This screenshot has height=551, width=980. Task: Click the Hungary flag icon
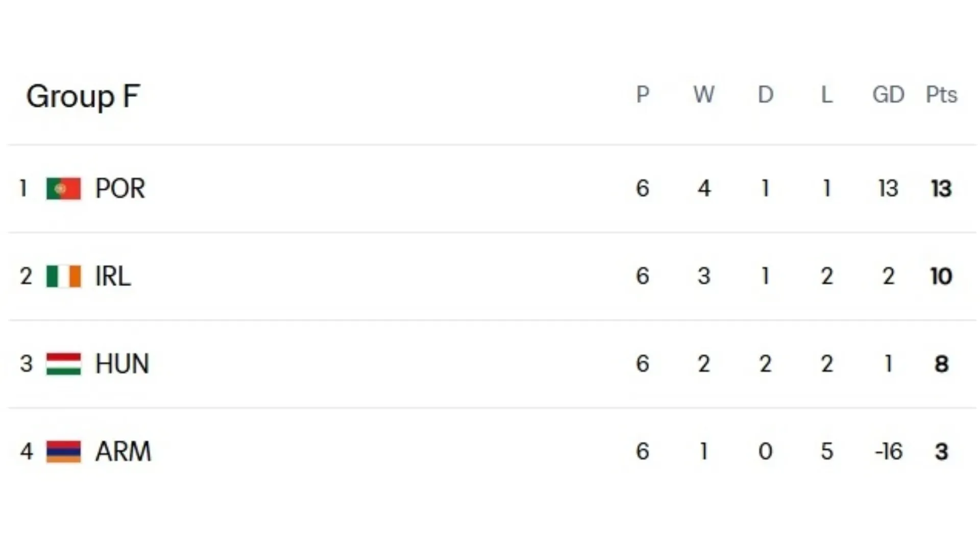pos(63,364)
